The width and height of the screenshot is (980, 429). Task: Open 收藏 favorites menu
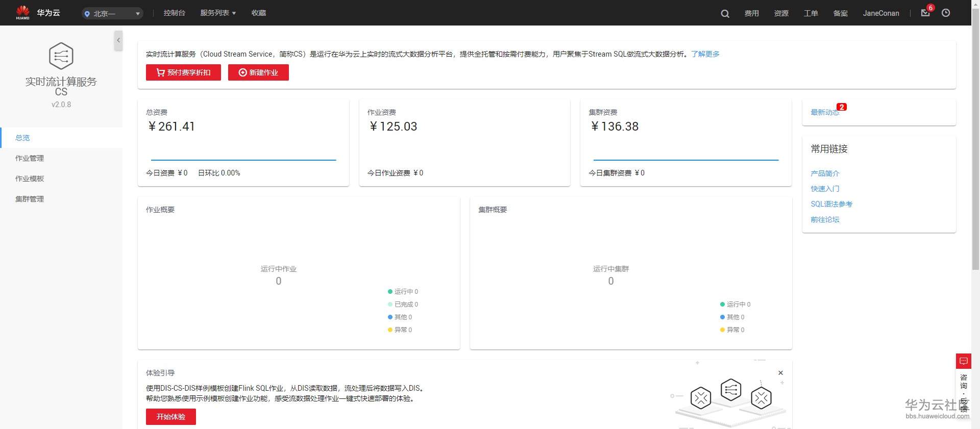(259, 13)
